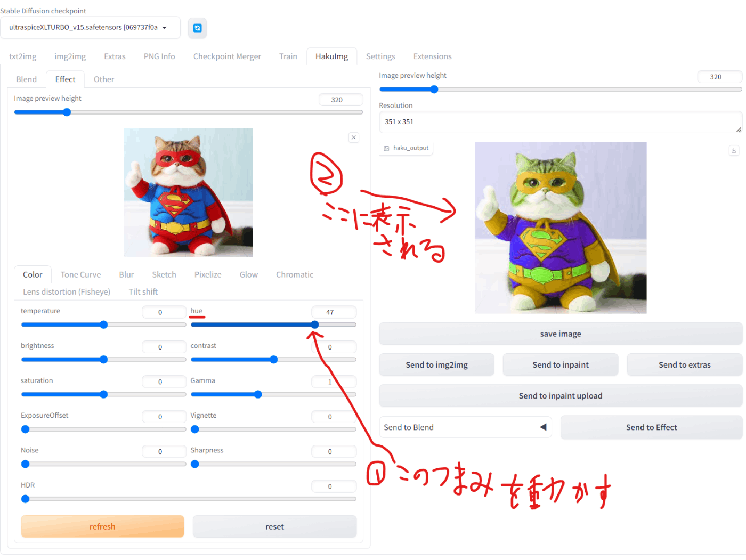This screenshot has width=746, height=560.
Task: Select the HakuImg tab
Action: coord(331,56)
